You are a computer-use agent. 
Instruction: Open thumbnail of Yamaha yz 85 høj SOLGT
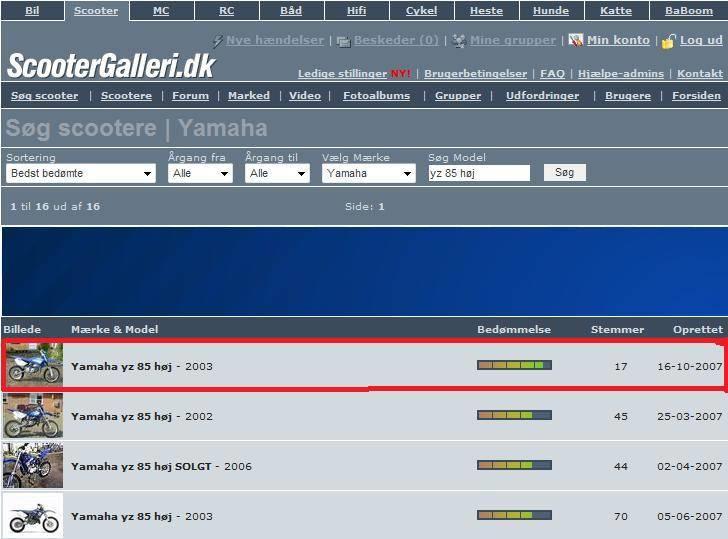pyautogui.click(x=33, y=466)
